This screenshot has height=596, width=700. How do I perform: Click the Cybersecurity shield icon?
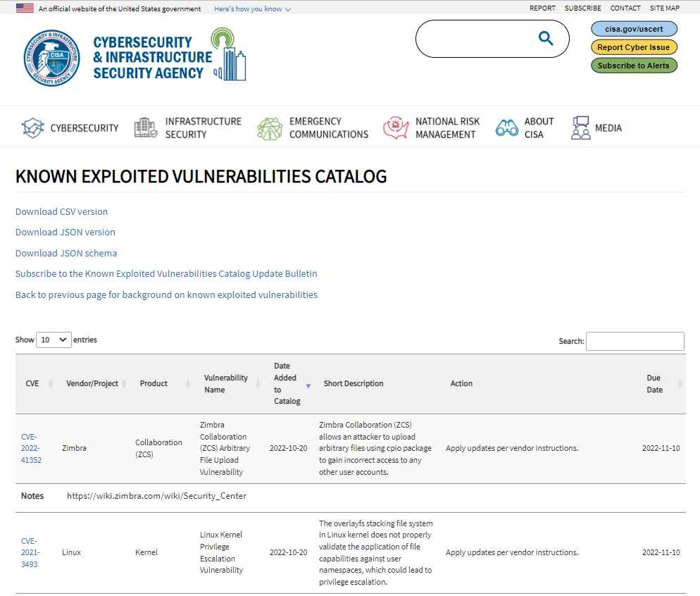click(32, 128)
